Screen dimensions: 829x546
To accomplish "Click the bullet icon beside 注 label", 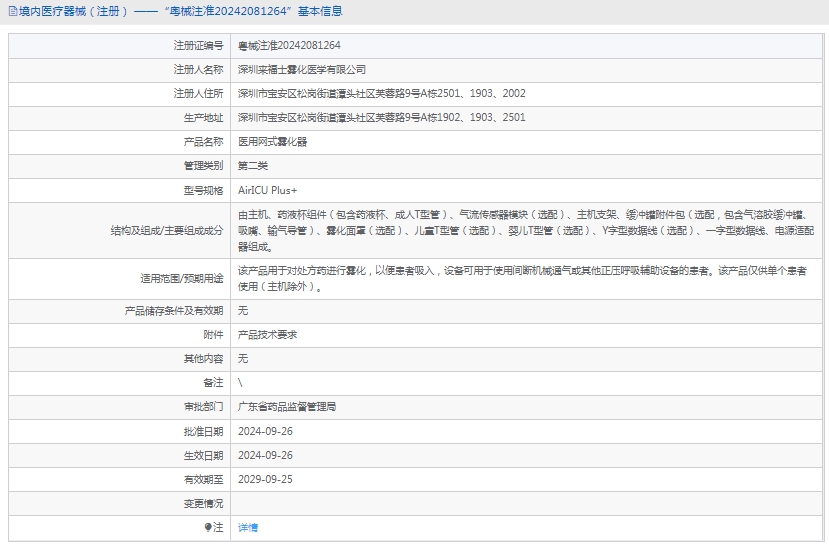I will click(x=208, y=527).
